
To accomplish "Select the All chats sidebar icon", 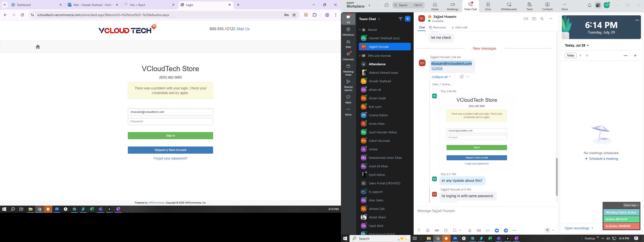I will coord(348,19).
